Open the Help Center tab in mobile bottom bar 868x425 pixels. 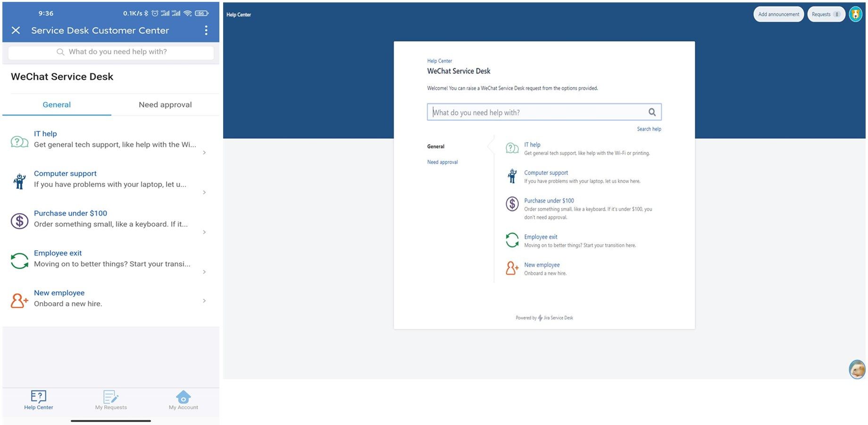coord(39,400)
